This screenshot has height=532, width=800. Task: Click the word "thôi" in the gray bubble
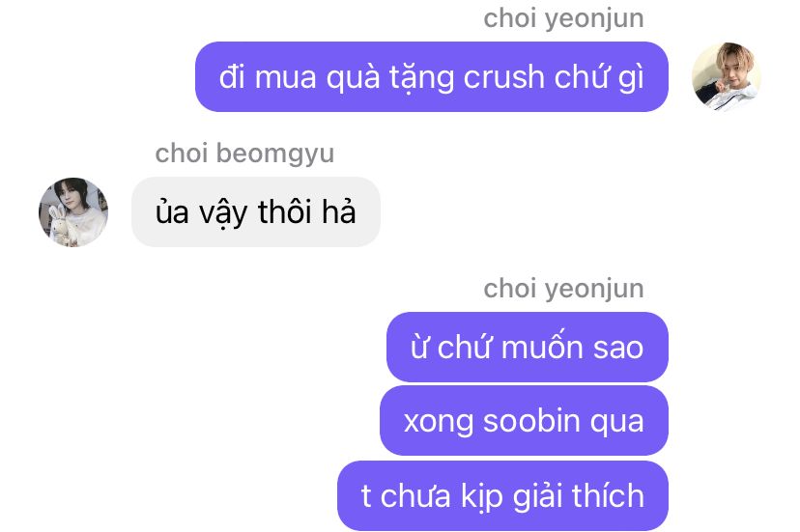coord(284,211)
